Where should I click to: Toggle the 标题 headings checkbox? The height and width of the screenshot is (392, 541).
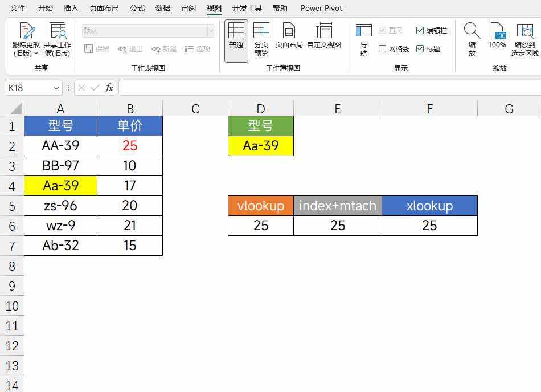[x=420, y=49]
